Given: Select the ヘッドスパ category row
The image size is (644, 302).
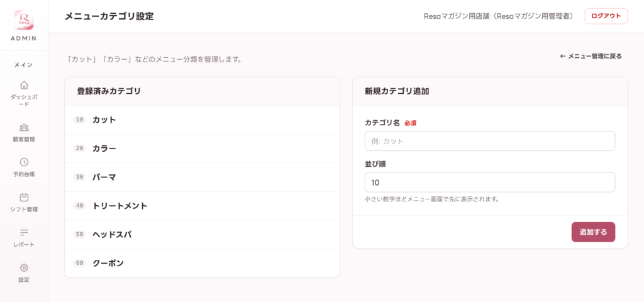Looking at the screenshot, I should coord(202,234).
